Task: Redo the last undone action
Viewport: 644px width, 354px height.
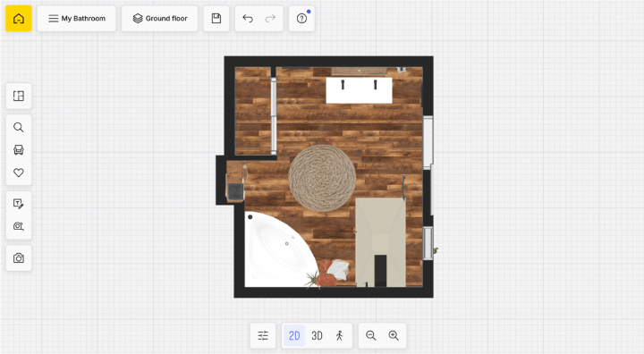Action: pyautogui.click(x=270, y=19)
